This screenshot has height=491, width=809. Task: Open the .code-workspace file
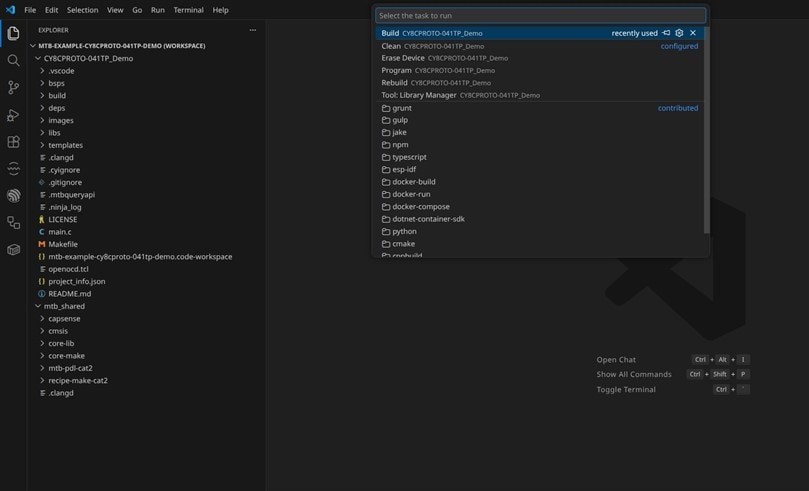(147, 256)
